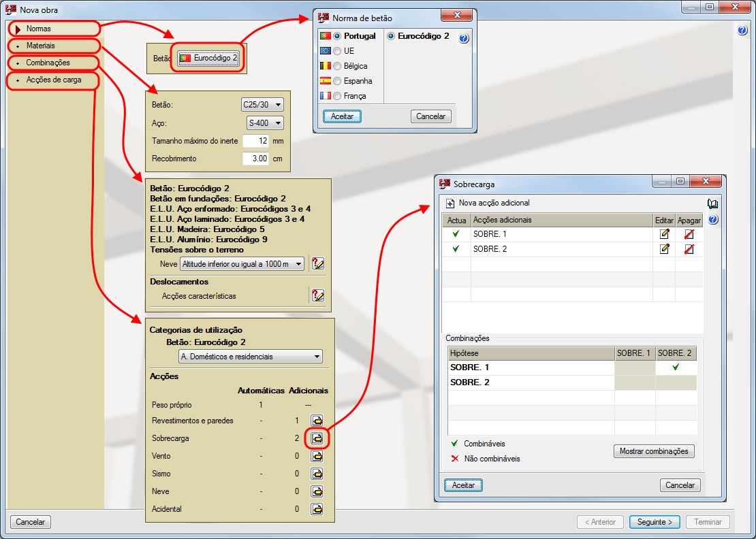Click Nova acção adicional label
Screen dimensions: 756x539
[x=494, y=203]
